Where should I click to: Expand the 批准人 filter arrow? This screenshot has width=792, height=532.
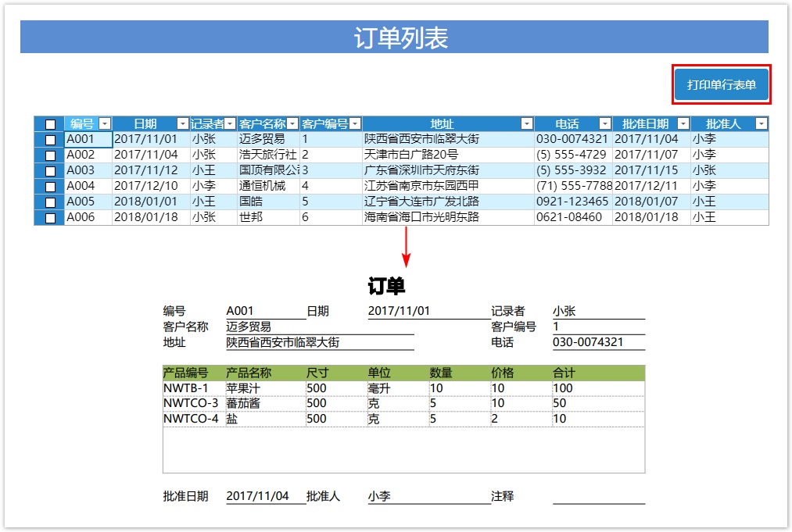(762, 123)
